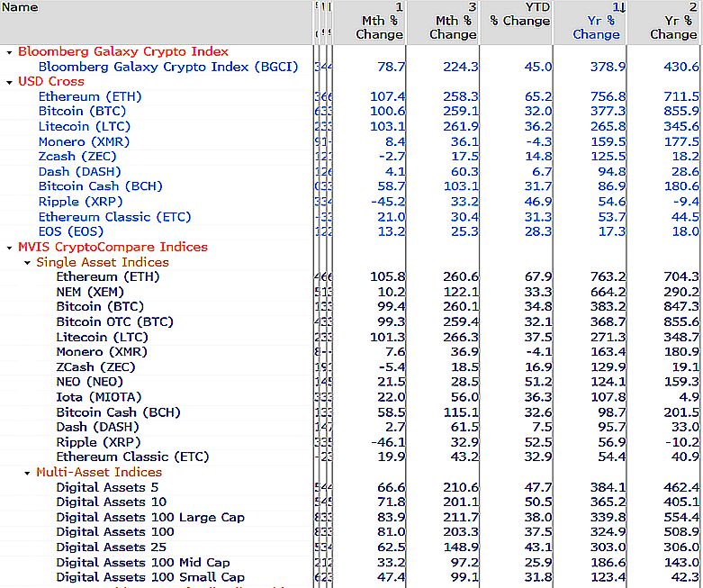This screenshot has height=588, width=703.
Task: Collapse the Bloomberg Galaxy Crypto Index group
Action: click(9, 52)
